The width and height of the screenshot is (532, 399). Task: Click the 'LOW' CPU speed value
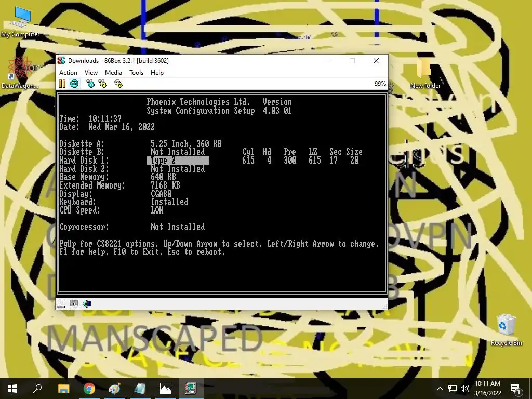point(157,210)
